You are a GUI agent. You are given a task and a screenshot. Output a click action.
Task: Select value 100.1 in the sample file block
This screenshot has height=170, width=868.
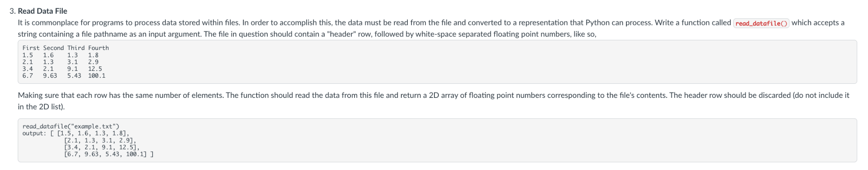point(97,75)
